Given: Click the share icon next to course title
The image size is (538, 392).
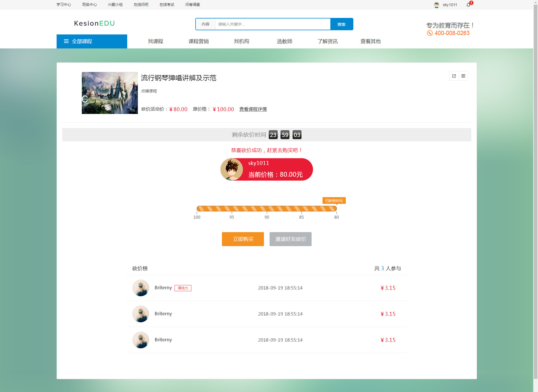Looking at the screenshot, I should 454,76.
